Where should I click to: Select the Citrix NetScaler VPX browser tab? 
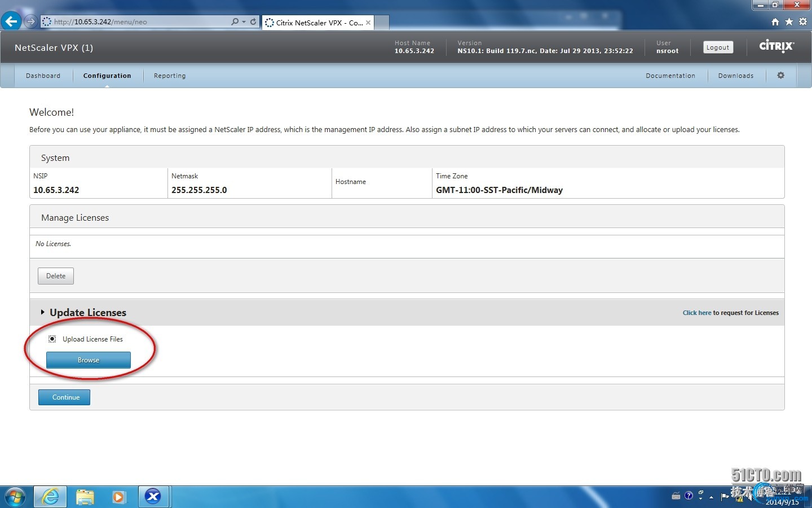pos(317,23)
